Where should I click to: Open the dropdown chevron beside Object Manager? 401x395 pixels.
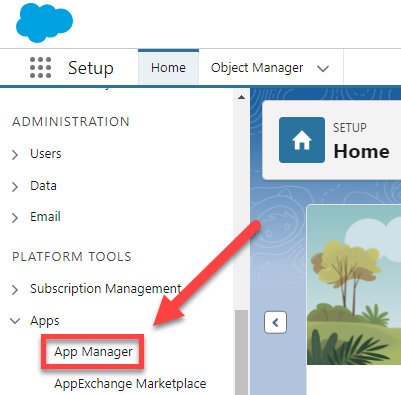point(323,69)
